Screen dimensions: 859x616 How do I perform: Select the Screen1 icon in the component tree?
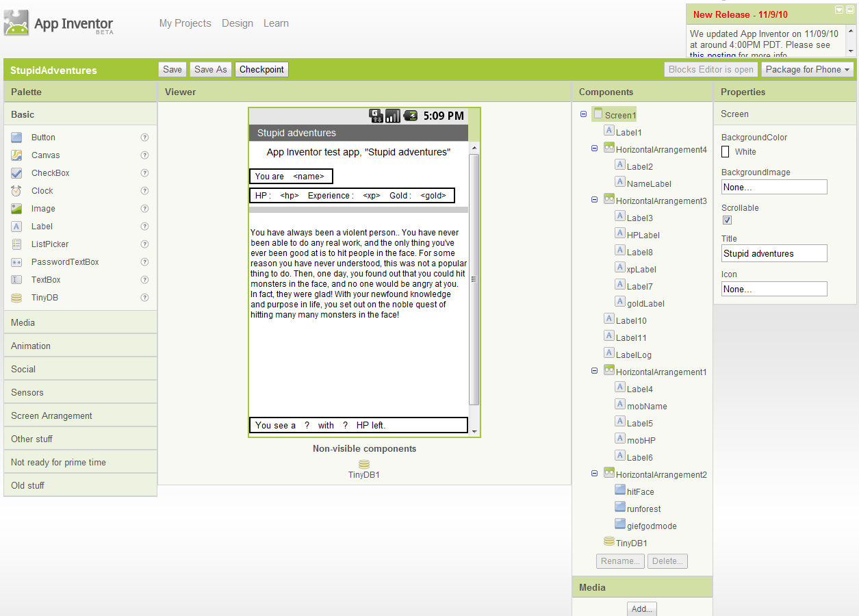click(598, 114)
